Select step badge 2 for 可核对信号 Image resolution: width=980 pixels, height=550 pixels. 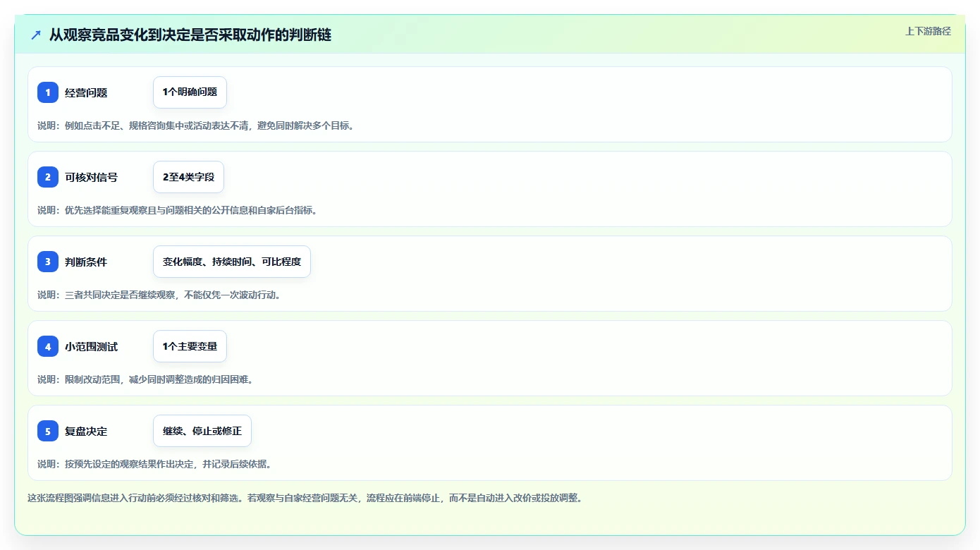(48, 177)
